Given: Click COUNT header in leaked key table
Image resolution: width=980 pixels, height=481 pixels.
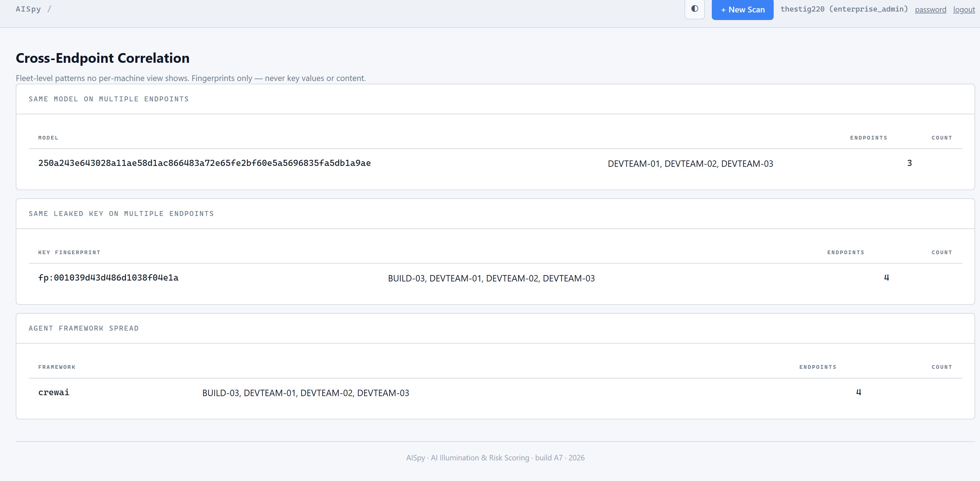Looking at the screenshot, I should point(941,252).
